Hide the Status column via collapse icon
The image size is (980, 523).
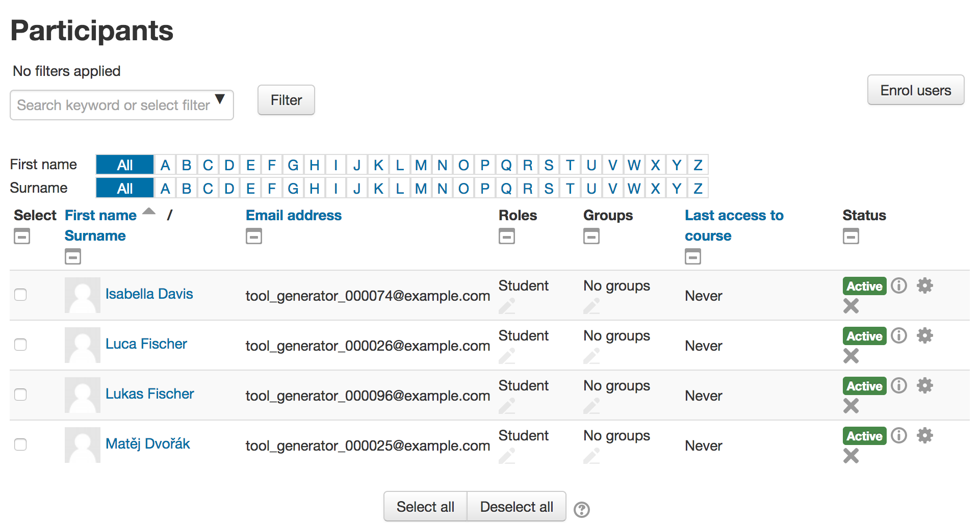tap(851, 236)
